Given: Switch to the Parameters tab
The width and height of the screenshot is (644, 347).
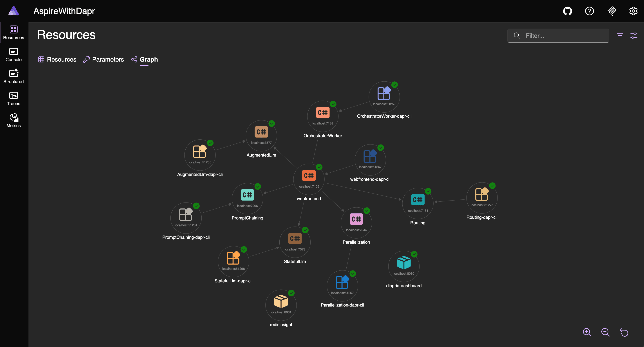Looking at the screenshot, I should tap(103, 59).
